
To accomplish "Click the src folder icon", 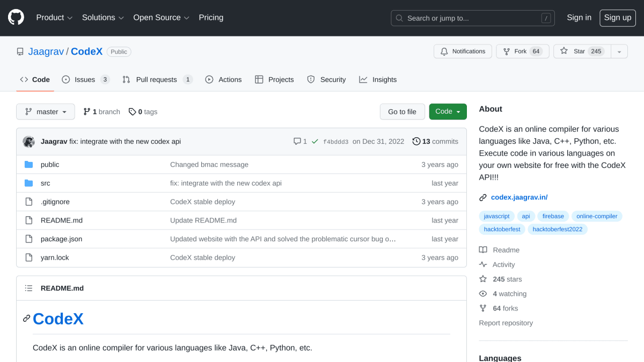I will pyautogui.click(x=29, y=183).
